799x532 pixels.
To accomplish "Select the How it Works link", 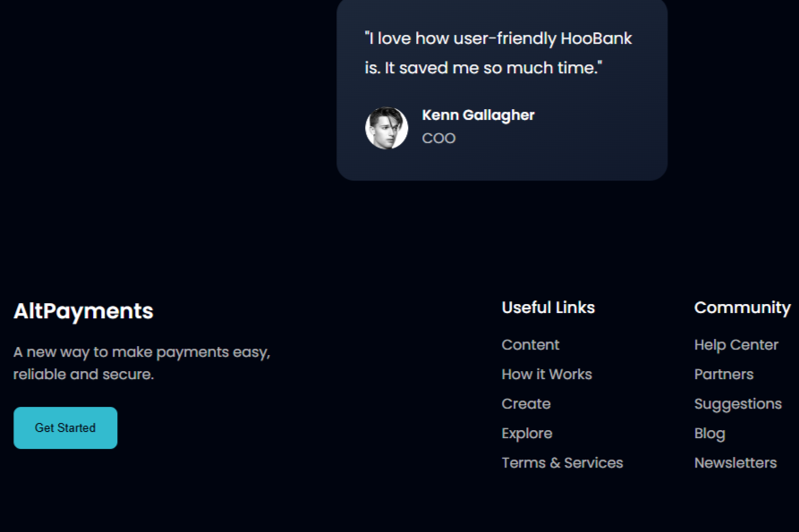I will [547, 374].
